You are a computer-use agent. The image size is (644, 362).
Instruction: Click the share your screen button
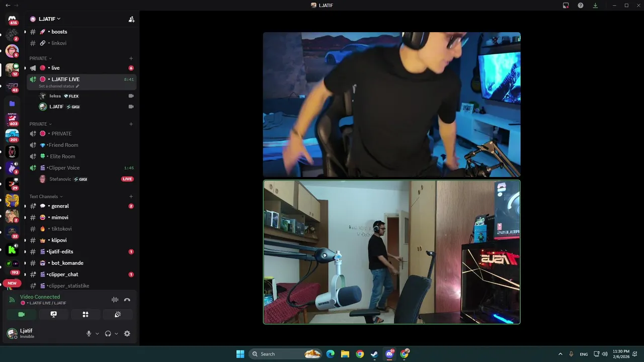53,314
